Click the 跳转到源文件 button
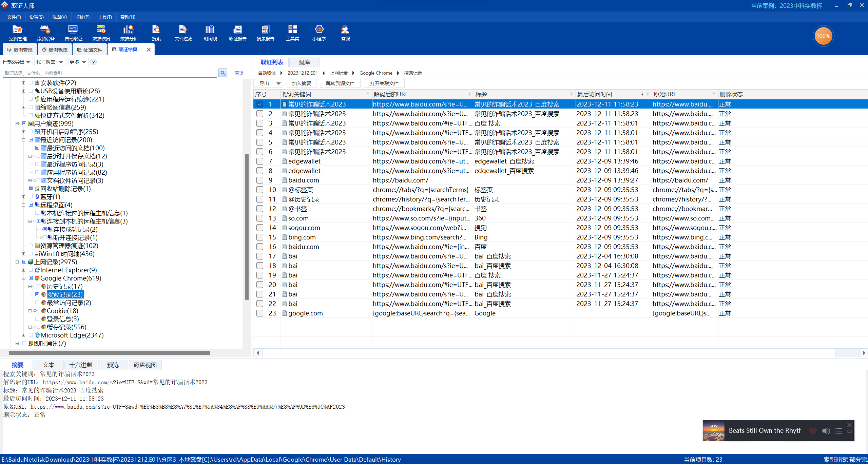 (x=340, y=83)
